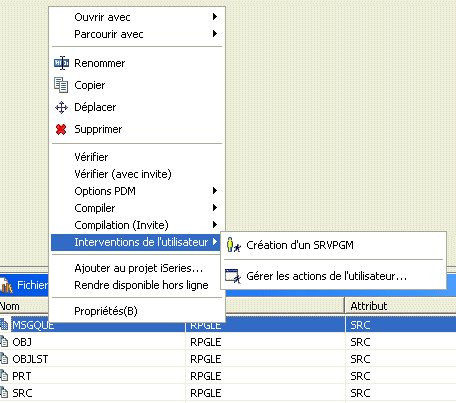Select Ajouter au projet iSeries...
Viewport: 456px width, 403px height.
pyautogui.click(x=138, y=268)
